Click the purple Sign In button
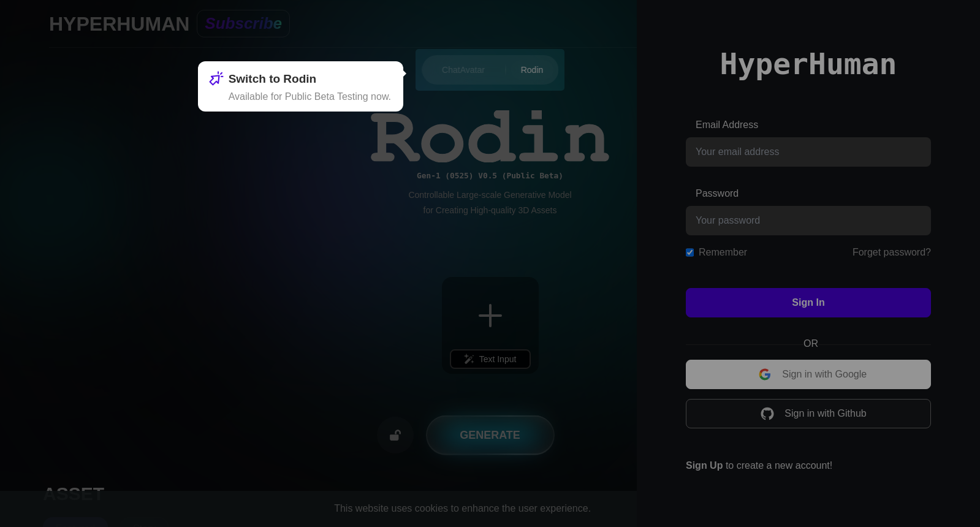The width and height of the screenshot is (980, 527). [x=808, y=303]
